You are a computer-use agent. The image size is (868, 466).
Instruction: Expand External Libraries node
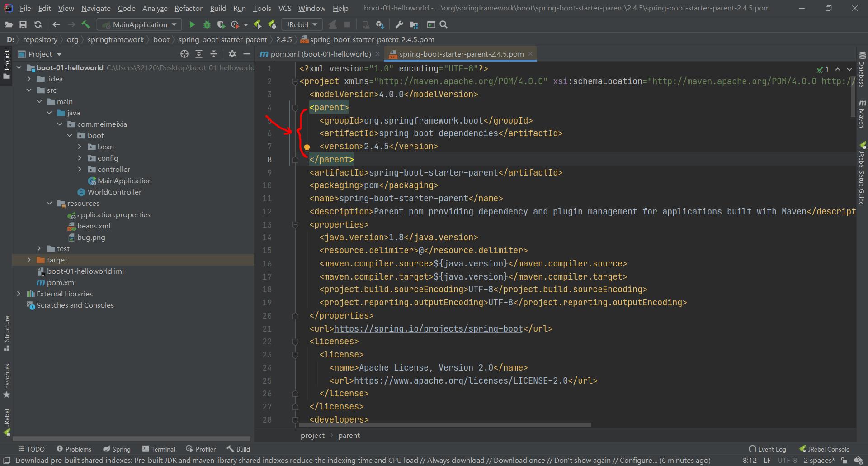[19, 294]
